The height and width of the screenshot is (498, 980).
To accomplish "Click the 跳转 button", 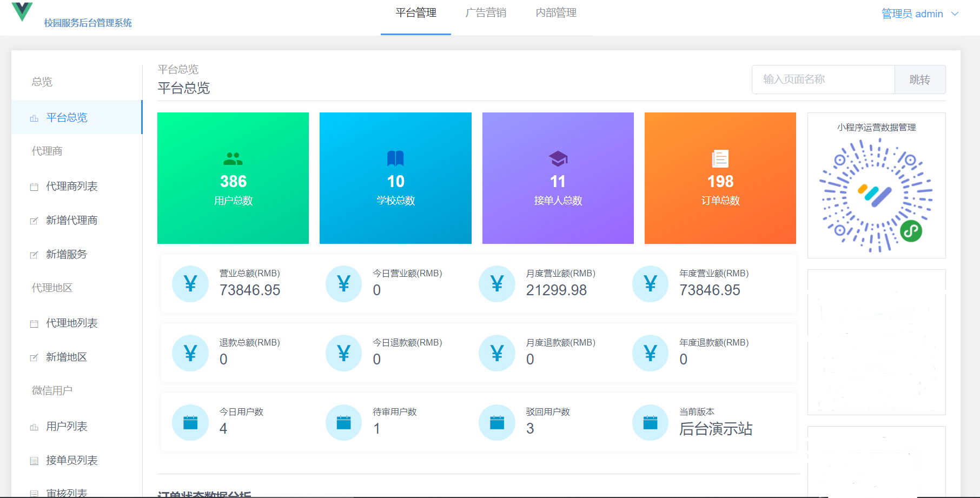I will (x=920, y=79).
